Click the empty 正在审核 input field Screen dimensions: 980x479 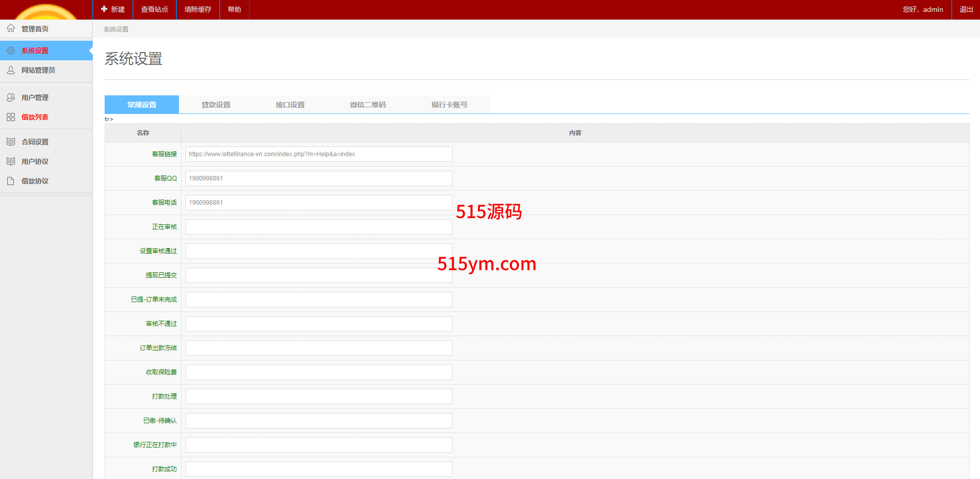click(x=319, y=227)
